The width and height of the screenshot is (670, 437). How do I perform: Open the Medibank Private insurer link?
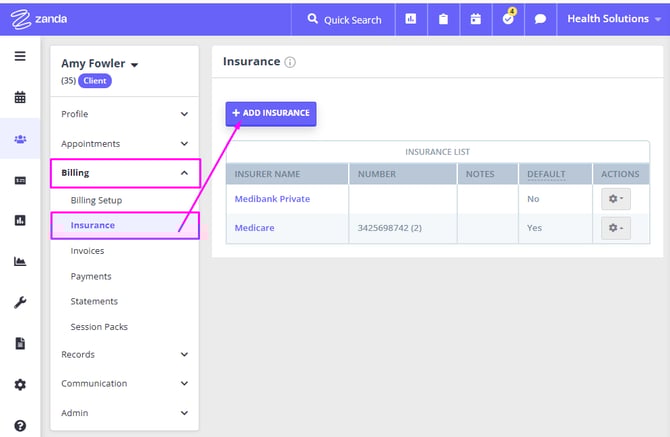(272, 199)
